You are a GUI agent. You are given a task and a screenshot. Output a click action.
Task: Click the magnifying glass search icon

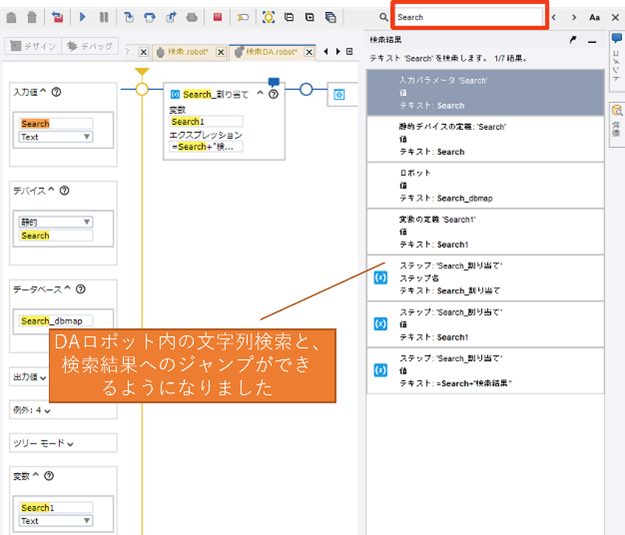(x=383, y=17)
